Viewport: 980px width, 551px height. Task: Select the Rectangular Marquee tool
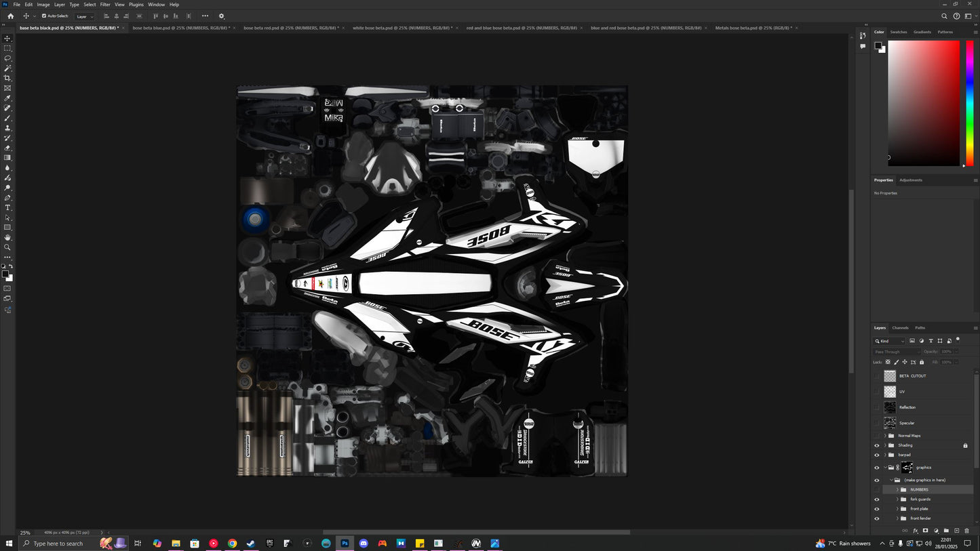7,48
